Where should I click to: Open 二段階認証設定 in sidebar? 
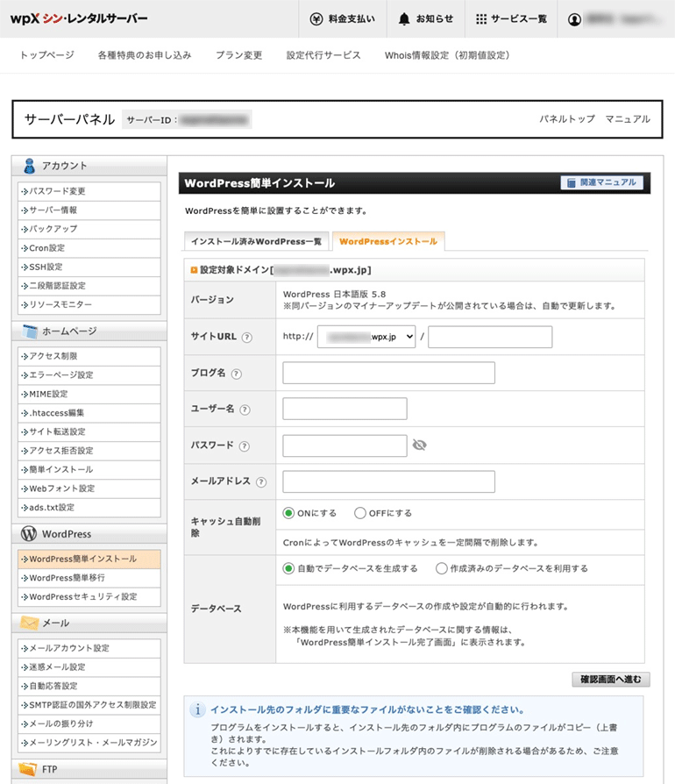coord(89,286)
